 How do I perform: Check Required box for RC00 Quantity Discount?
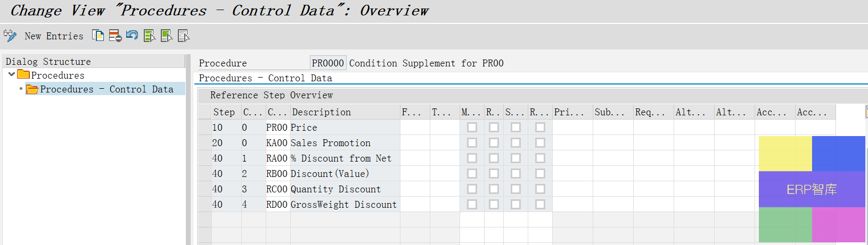click(x=494, y=189)
